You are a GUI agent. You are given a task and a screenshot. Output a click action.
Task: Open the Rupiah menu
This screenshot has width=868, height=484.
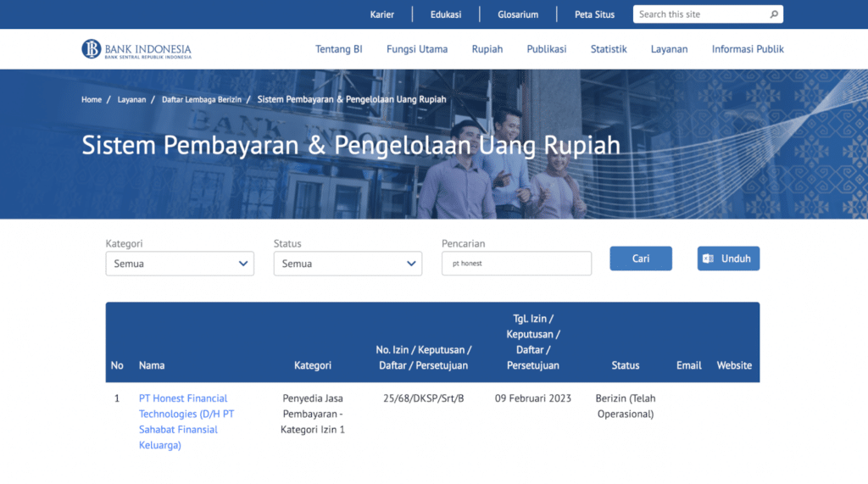pyautogui.click(x=487, y=48)
